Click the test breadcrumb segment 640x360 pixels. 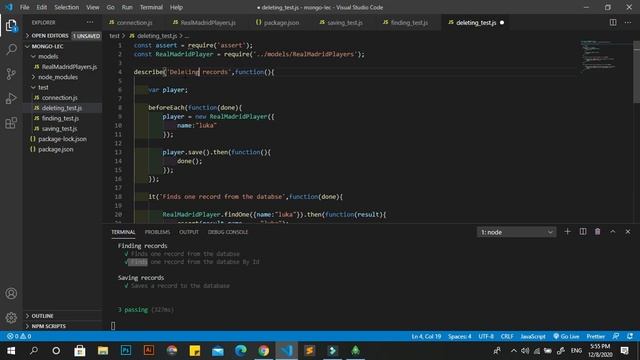tap(114, 36)
